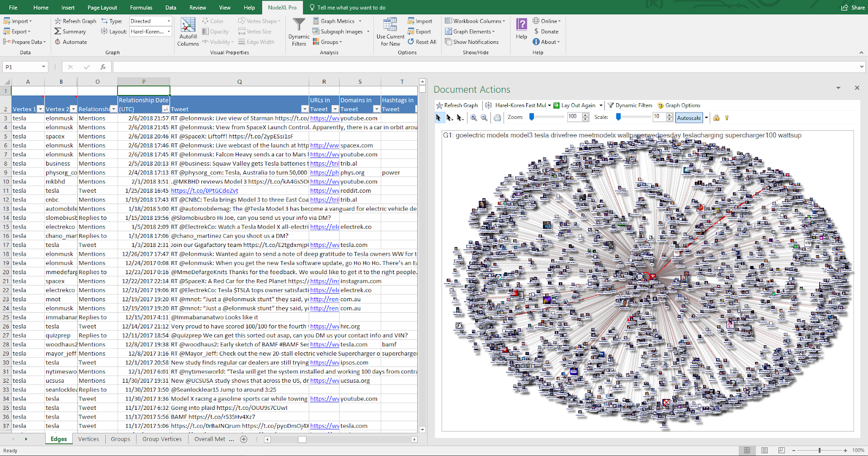Click Tell me what you want to do
868x456 pixels.
point(347,8)
